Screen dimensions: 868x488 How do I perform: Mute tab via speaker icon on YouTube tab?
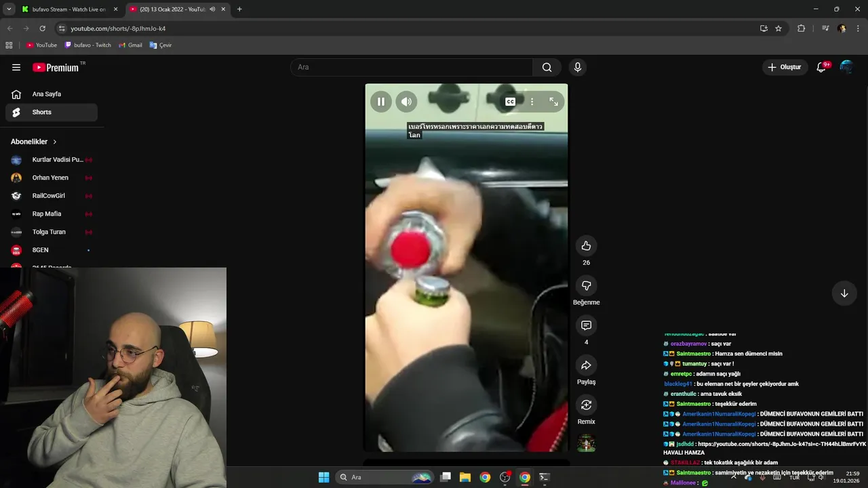pos(212,9)
